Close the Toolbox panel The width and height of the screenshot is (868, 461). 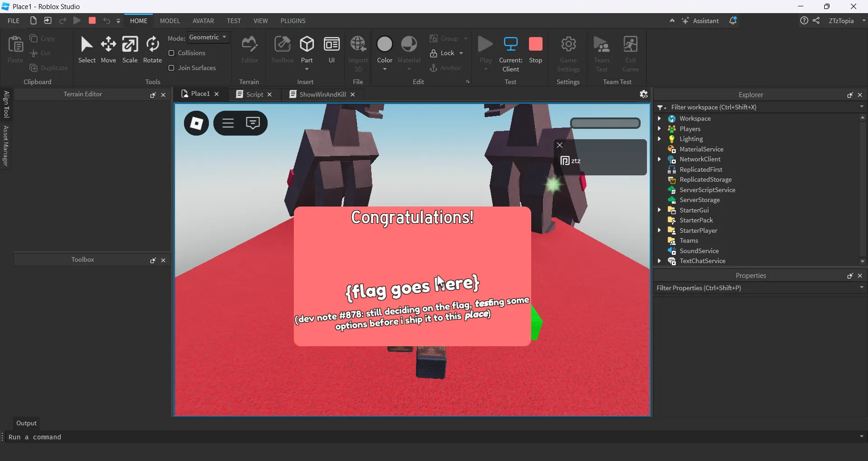[x=163, y=260]
